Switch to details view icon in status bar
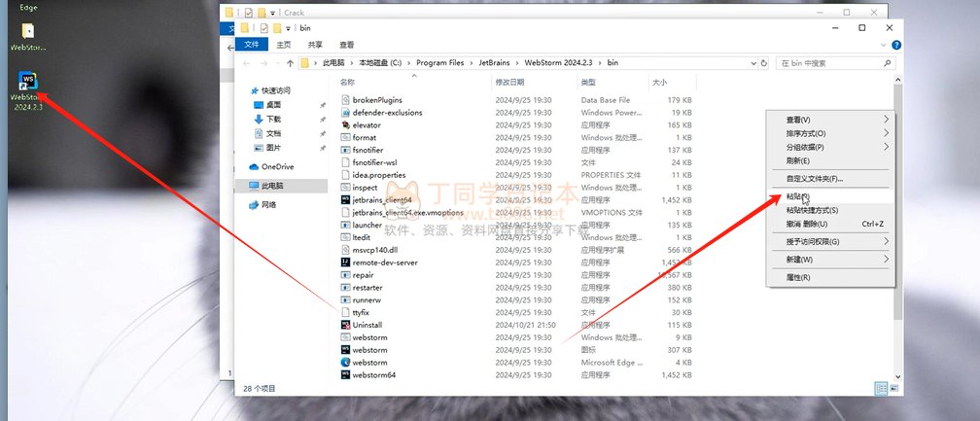980x421 pixels. click(881, 389)
